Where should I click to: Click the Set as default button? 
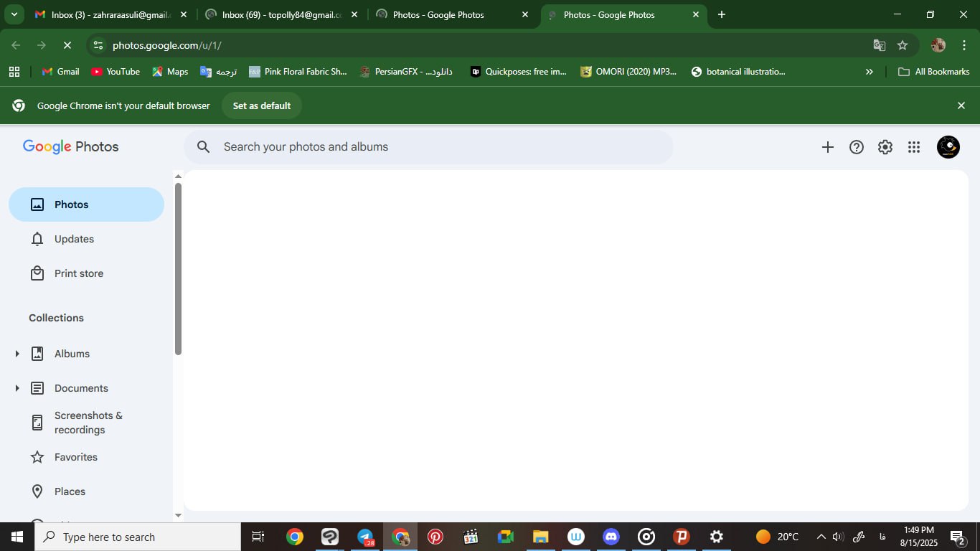pos(261,105)
